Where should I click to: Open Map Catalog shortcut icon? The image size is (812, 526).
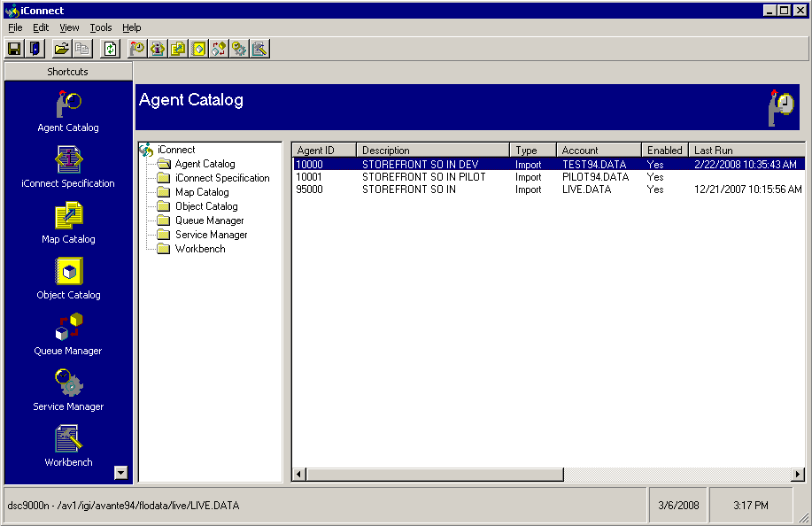(x=68, y=216)
